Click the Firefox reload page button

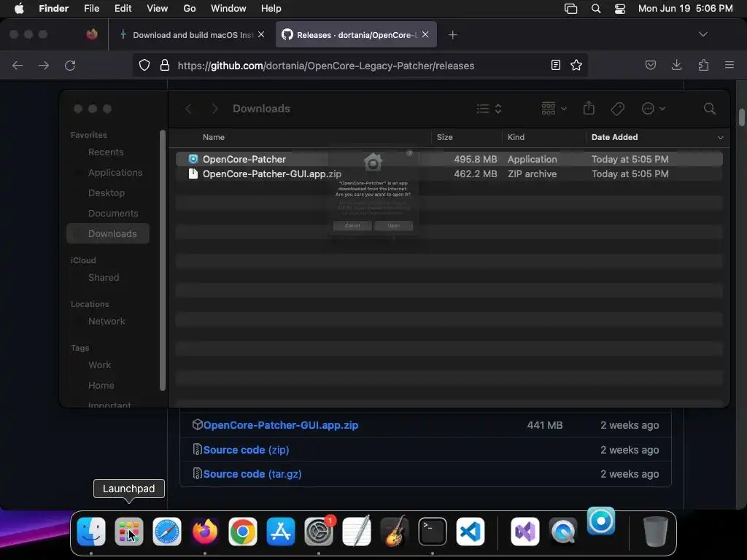click(70, 65)
